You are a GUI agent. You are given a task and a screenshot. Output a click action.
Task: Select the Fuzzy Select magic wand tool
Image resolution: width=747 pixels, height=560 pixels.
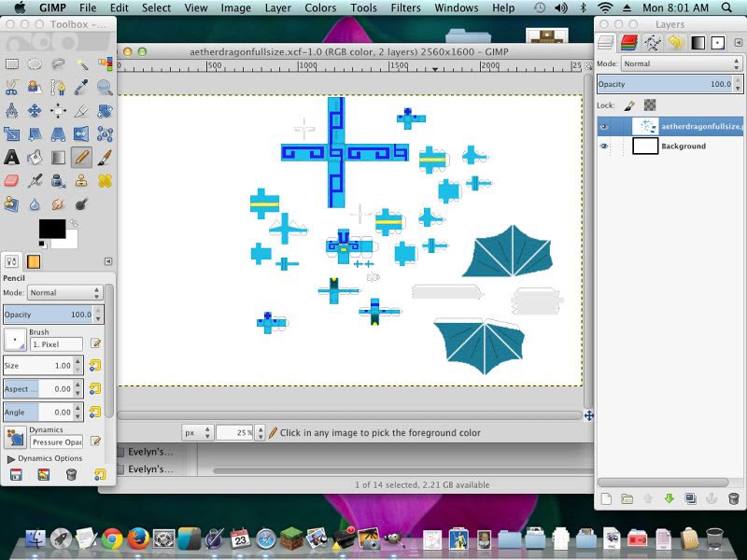pyautogui.click(x=81, y=63)
